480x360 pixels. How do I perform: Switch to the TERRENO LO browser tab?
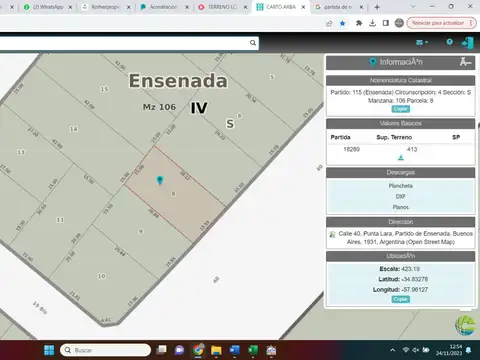tap(221, 7)
